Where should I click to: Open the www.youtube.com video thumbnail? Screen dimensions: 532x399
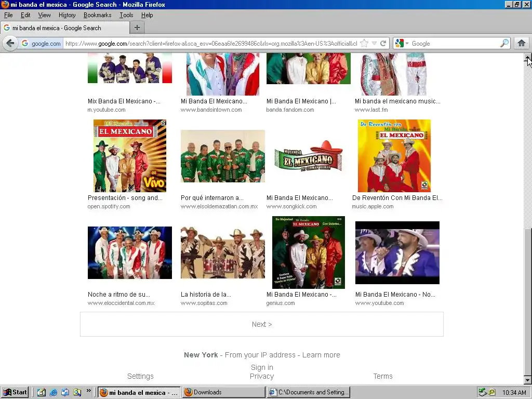397,253
